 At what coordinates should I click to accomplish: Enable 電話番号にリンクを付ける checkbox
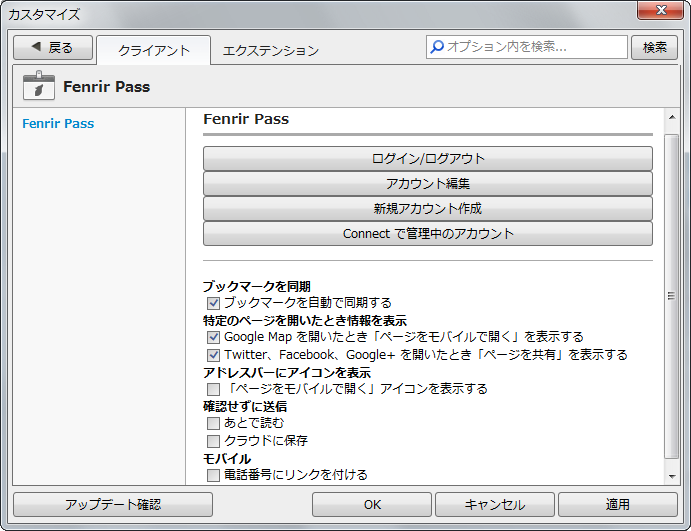213,475
